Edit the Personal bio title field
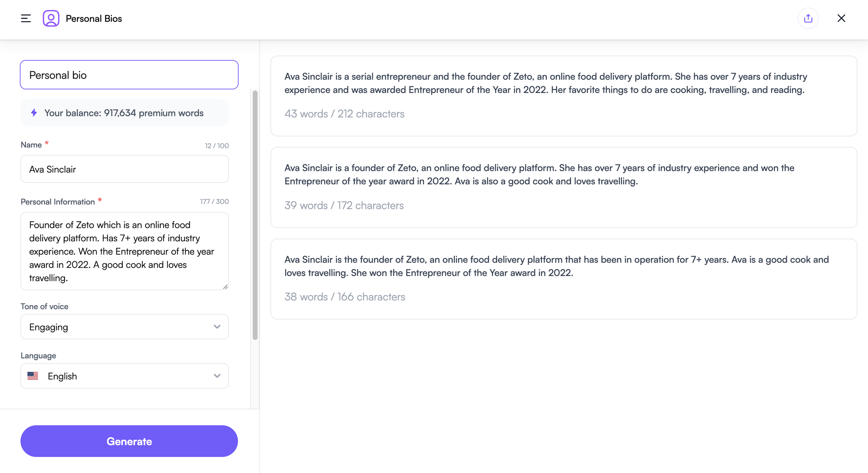 [x=129, y=75]
